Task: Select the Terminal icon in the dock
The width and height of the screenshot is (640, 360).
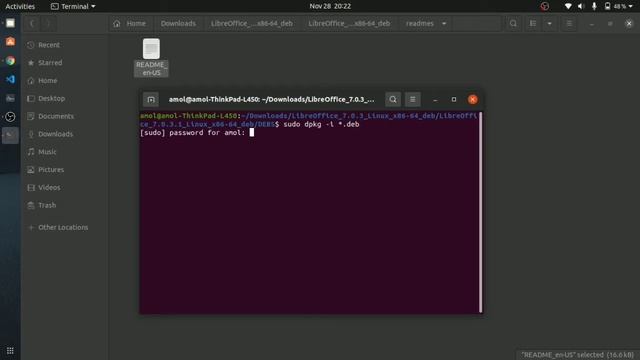Action: (x=10, y=135)
